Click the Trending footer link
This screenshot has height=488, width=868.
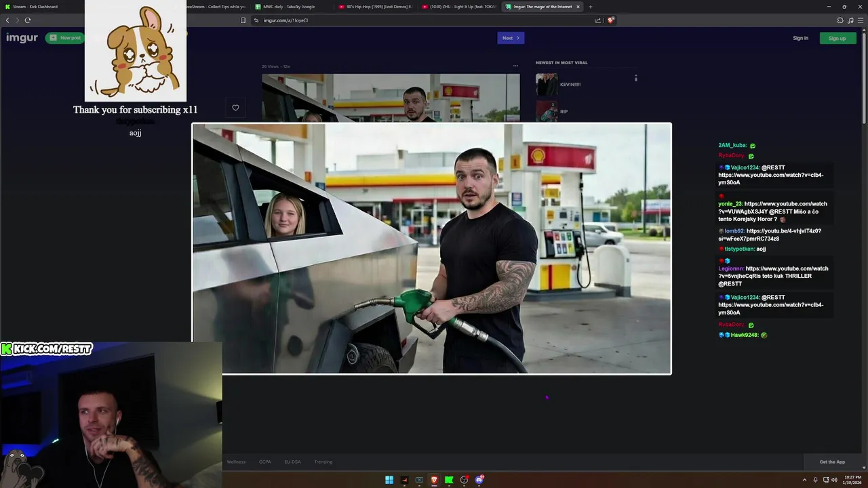323,462
